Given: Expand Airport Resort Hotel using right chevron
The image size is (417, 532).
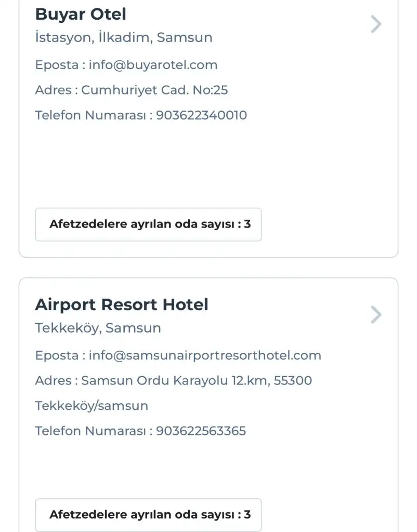Looking at the screenshot, I should point(376,315).
